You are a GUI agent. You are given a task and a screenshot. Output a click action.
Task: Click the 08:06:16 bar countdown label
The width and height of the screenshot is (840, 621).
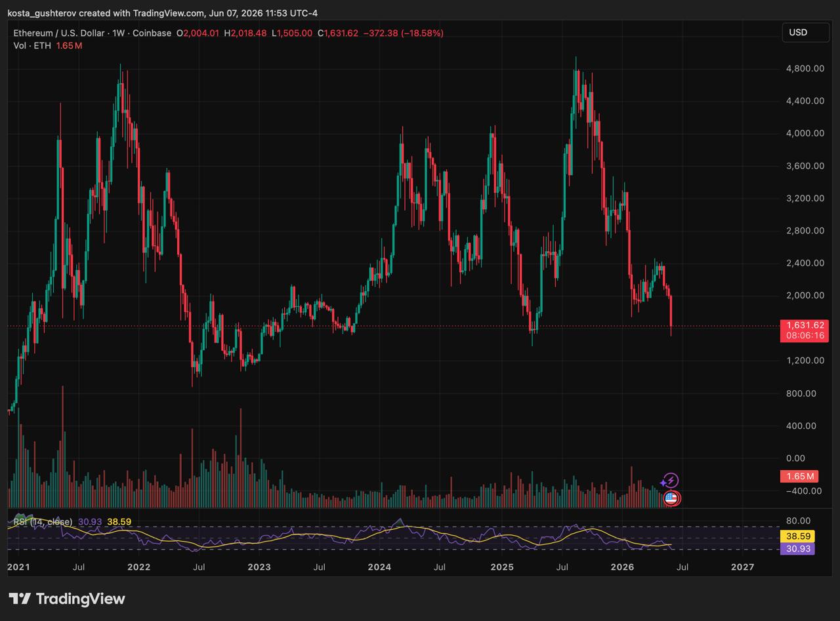pyautogui.click(x=805, y=336)
